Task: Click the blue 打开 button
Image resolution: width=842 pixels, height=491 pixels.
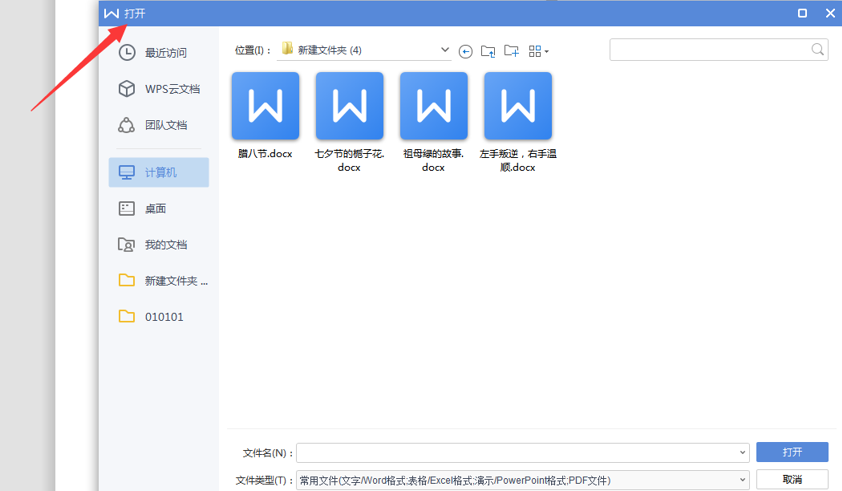Action: click(792, 452)
